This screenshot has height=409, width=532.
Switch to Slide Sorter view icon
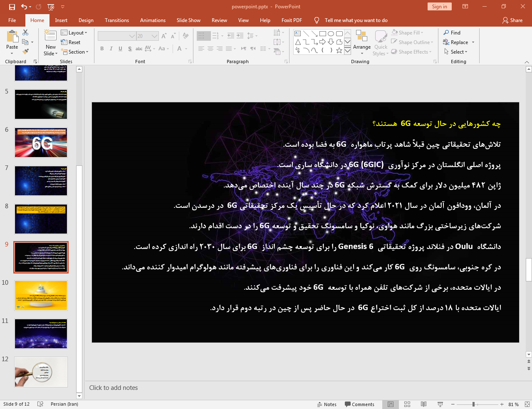(x=407, y=404)
